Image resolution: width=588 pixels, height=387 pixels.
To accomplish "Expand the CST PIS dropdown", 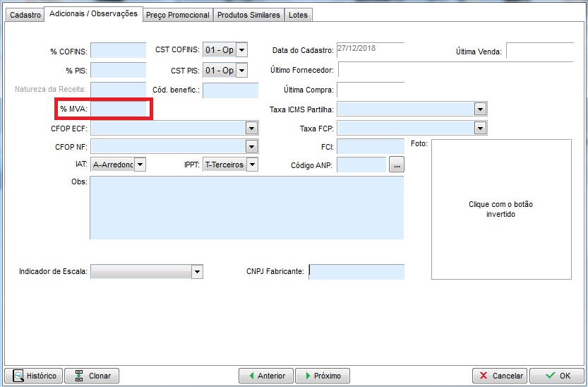I will [x=241, y=71].
